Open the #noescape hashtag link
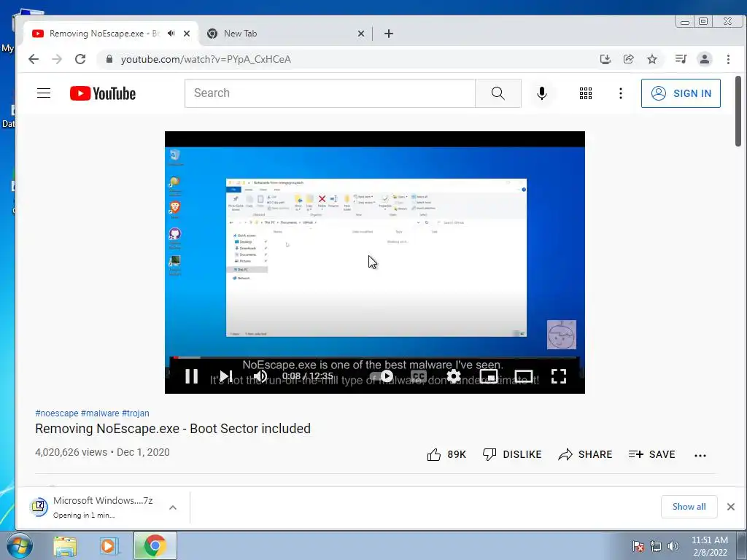 pyautogui.click(x=57, y=413)
